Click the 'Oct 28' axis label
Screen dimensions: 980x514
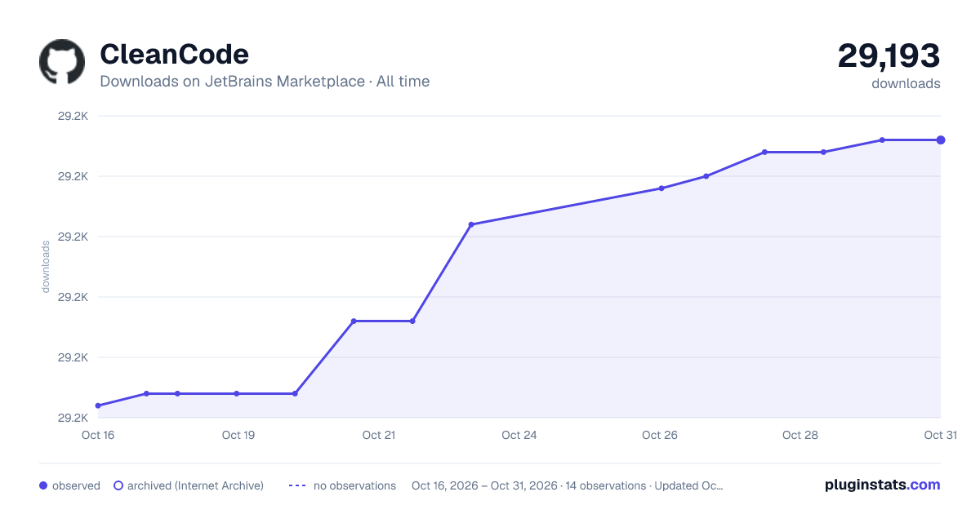coord(800,435)
